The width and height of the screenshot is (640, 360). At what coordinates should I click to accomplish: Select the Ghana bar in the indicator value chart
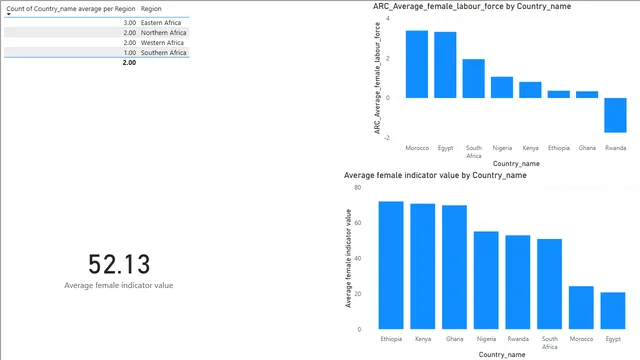point(454,267)
